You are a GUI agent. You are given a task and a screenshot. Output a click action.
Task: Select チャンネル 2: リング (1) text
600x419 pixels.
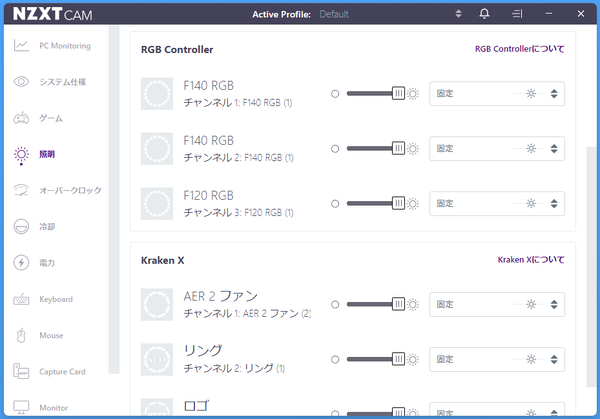click(x=234, y=368)
